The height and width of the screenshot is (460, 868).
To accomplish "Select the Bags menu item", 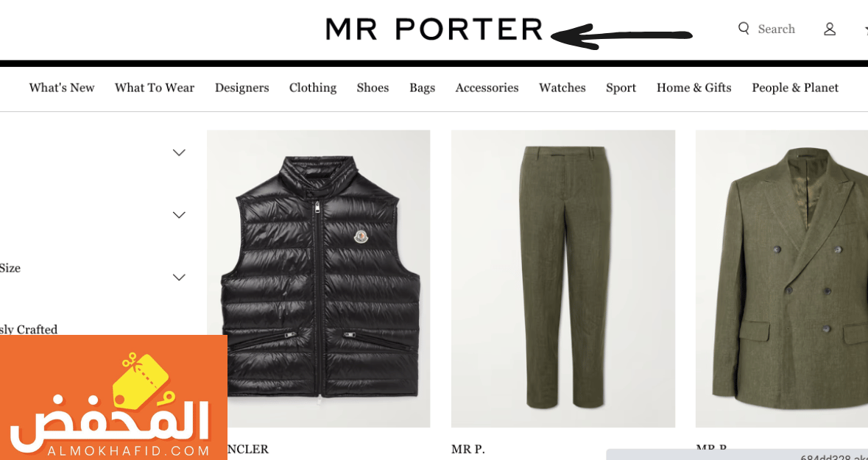I will pyautogui.click(x=423, y=88).
